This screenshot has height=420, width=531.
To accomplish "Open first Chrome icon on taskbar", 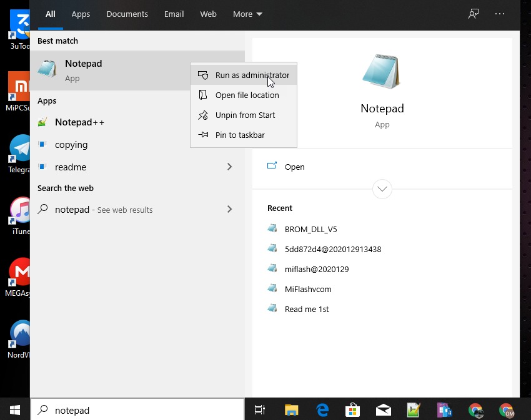I will 476,410.
